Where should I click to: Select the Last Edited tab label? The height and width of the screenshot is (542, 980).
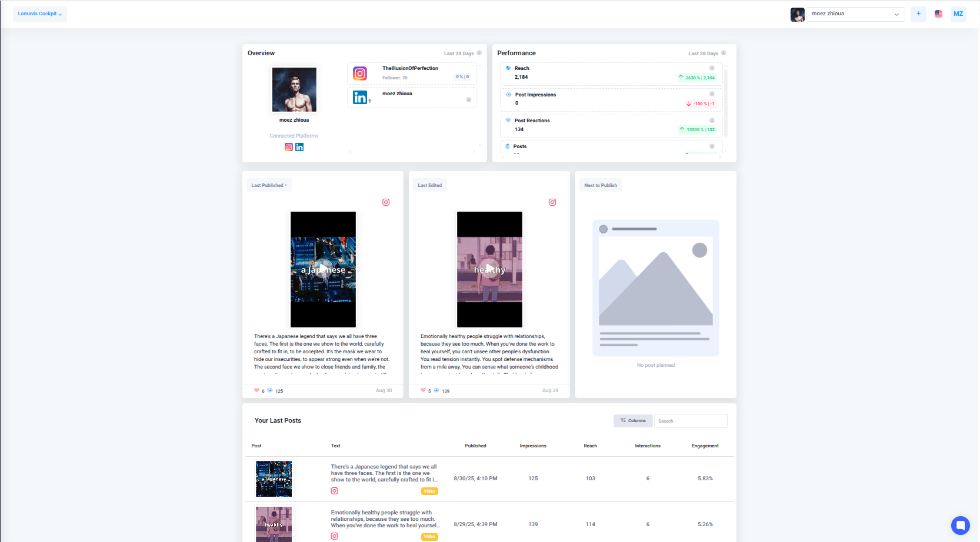coord(430,185)
